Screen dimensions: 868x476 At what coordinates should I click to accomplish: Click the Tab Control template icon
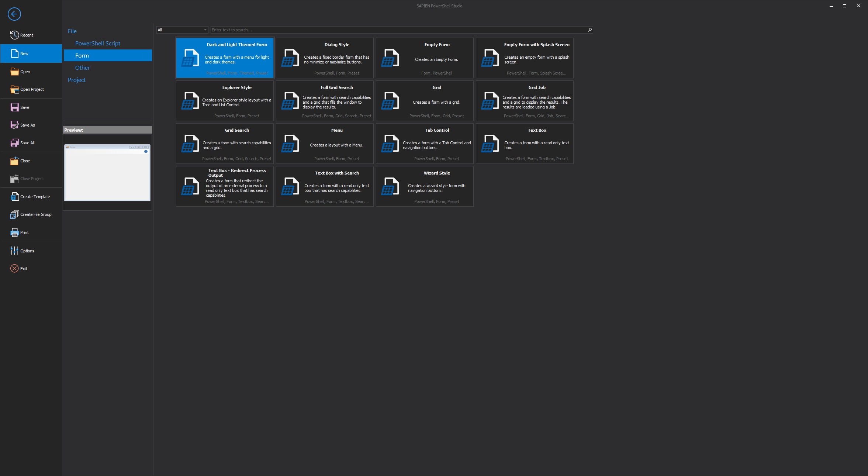tap(390, 144)
